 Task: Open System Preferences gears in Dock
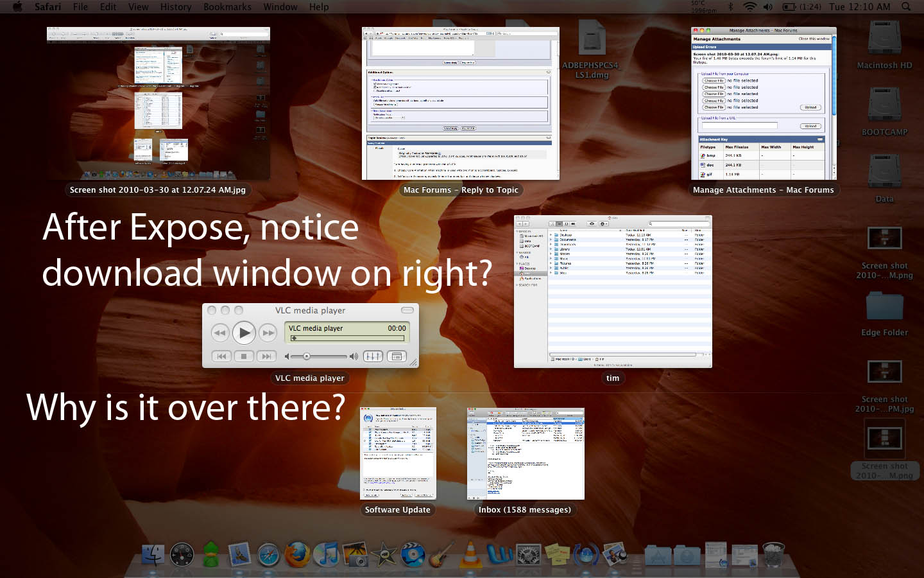[528, 555]
